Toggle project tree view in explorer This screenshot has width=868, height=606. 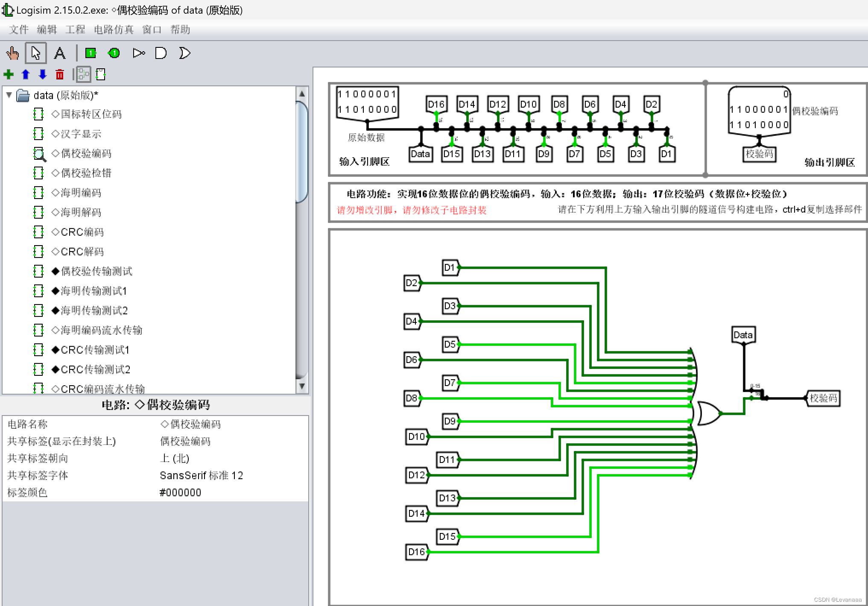(x=83, y=75)
